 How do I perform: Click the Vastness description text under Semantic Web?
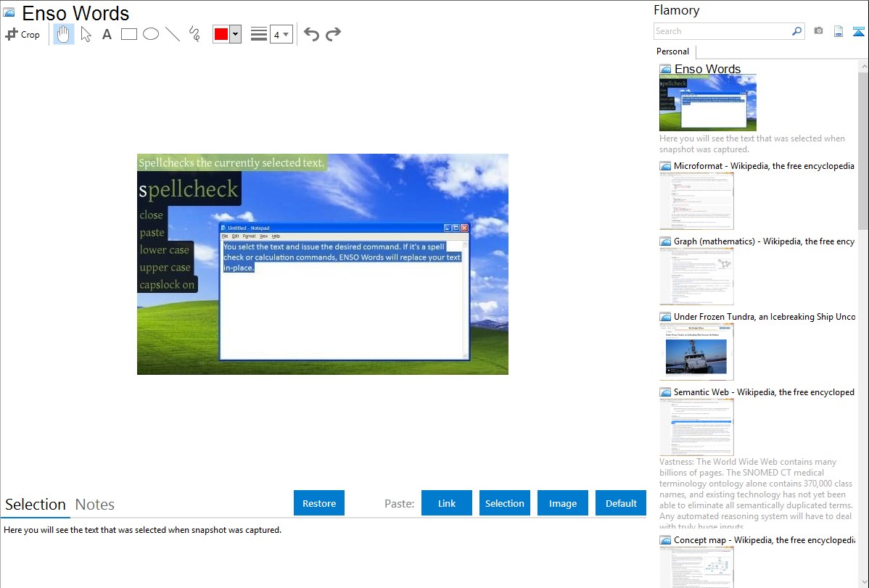tap(757, 494)
